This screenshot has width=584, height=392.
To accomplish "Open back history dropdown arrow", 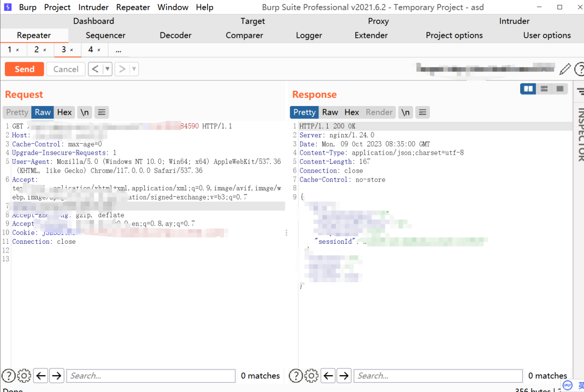I will pos(107,69).
